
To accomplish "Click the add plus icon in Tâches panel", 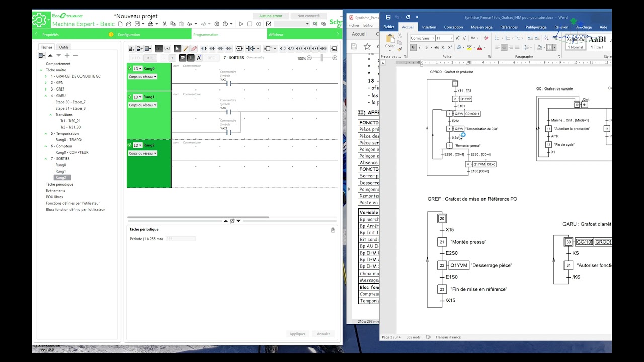I will pos(67,55).
